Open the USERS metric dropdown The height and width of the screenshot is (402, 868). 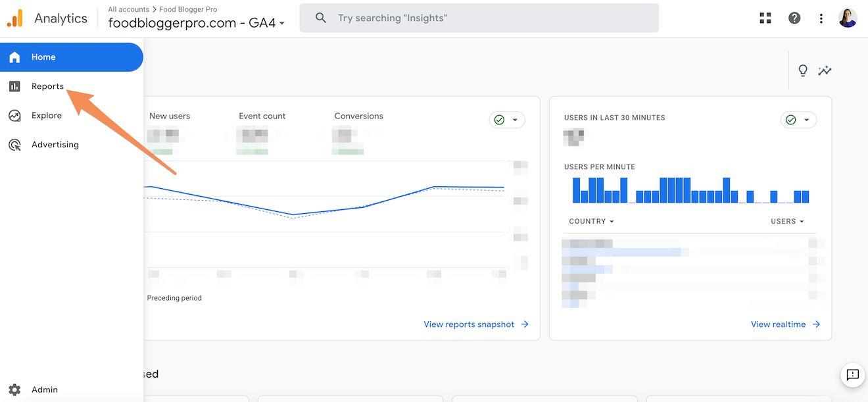click(x=787, y=222)
